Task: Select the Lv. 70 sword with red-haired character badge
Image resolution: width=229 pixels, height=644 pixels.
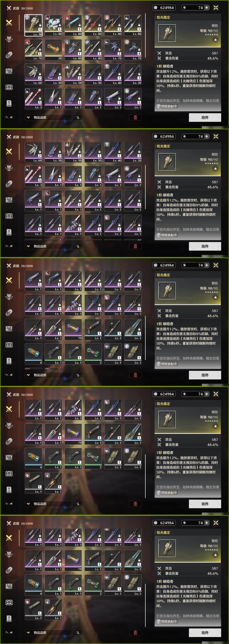Action: pyautogui.click(x=33, y=50)
